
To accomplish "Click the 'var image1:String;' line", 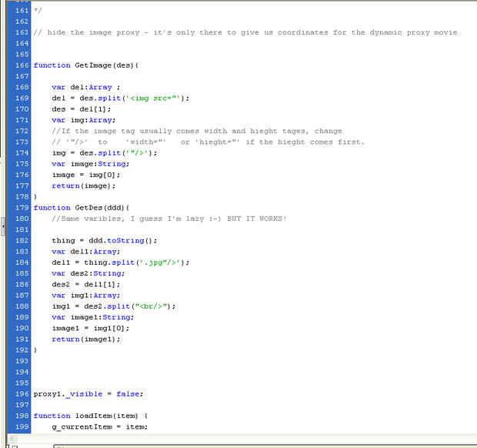I will point(93,317).
